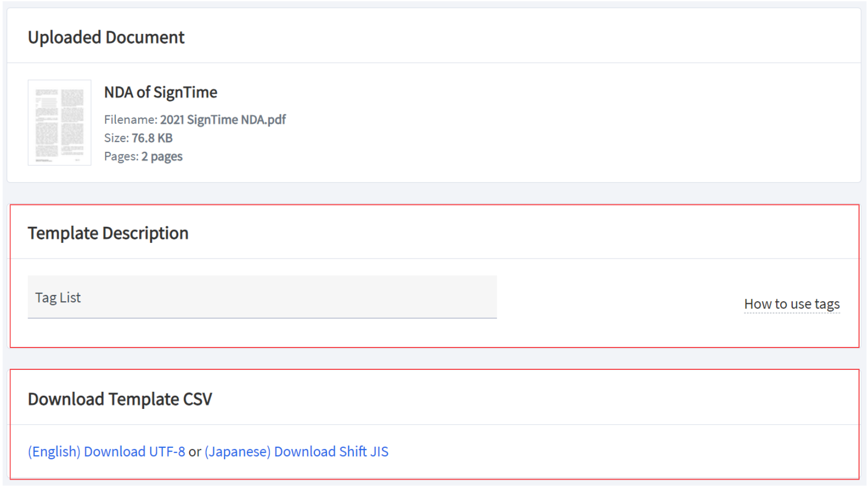Click the "Size:" label text
868x490 pixels.
click(116, 138)
